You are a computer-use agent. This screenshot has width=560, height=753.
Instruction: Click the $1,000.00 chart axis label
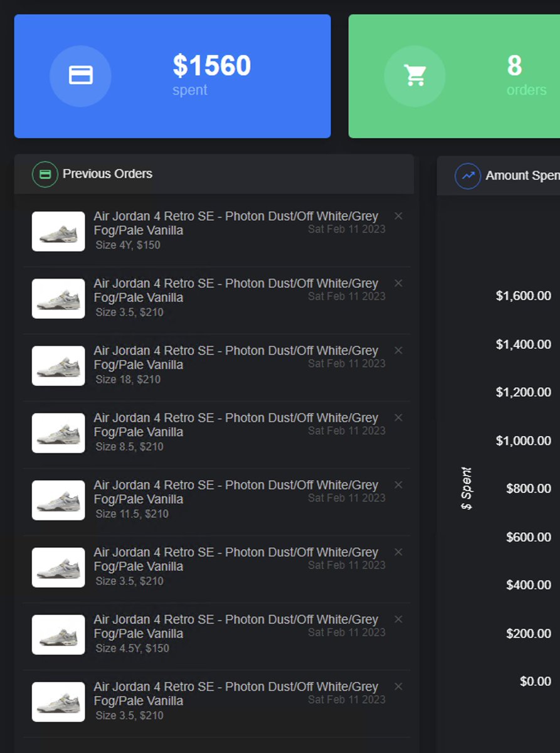(x=524, y=441)
